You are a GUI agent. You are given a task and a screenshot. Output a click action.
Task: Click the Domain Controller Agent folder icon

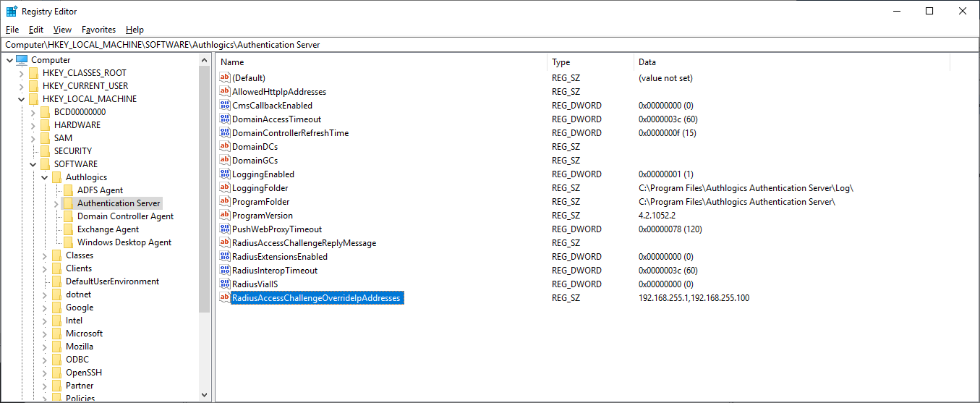tap(69, 216)
